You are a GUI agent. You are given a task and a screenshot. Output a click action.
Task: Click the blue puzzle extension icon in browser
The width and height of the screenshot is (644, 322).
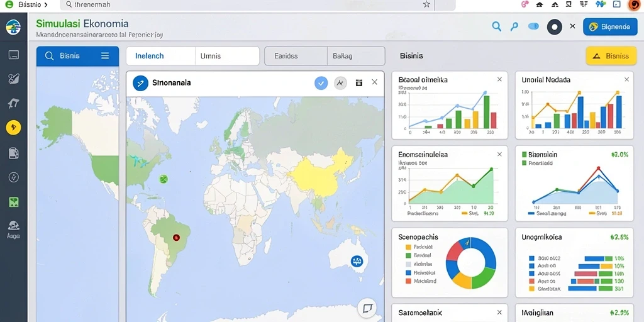coord(601,4)
